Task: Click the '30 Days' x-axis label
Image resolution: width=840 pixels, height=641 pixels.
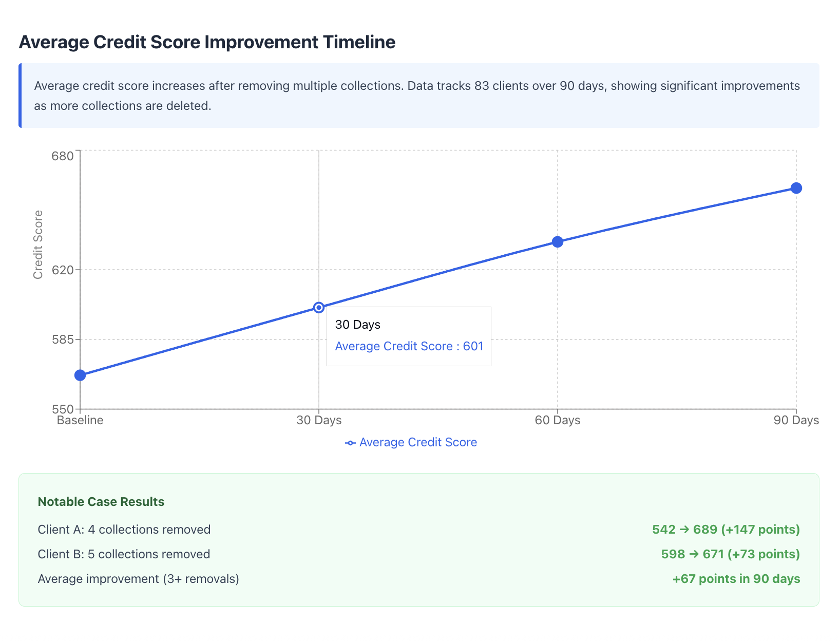Action: [319, 420]
